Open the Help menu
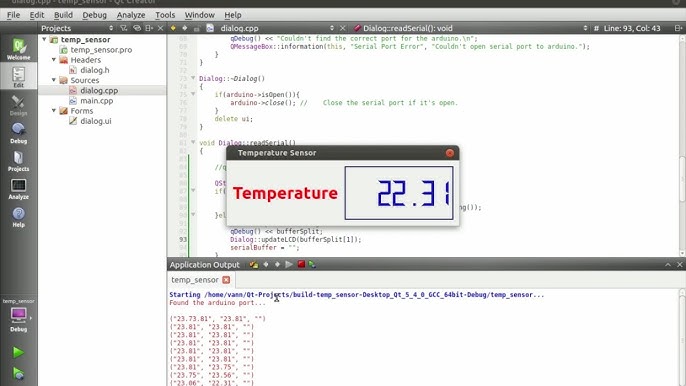Screen dimensions: 686x386 coord(233,15)
